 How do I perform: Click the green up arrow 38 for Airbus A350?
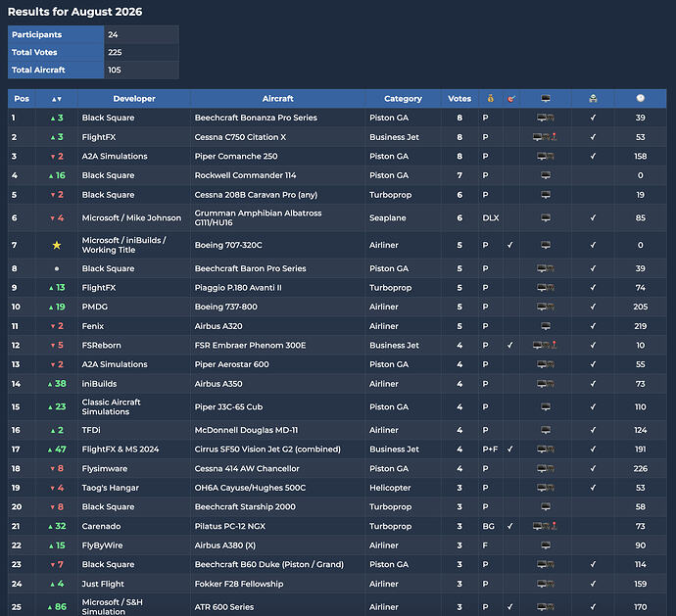[x=57, y=384]
